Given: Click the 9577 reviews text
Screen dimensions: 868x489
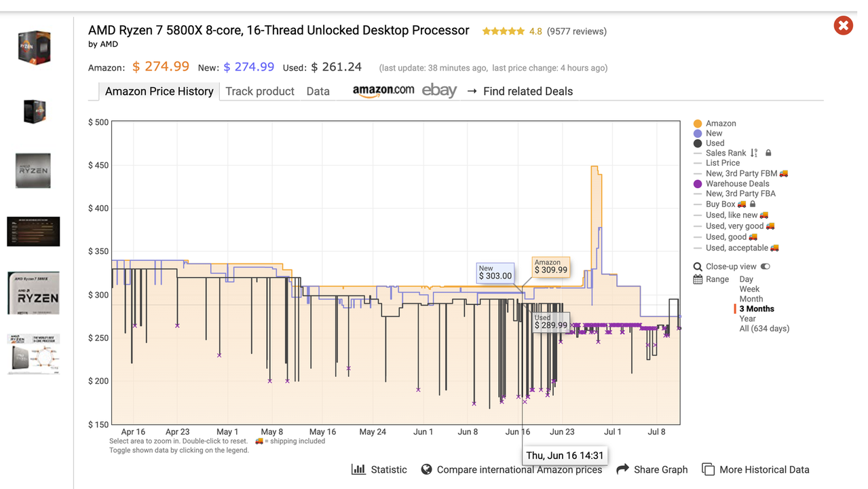Looking at the screenshot, I should [x=577, y=31].
